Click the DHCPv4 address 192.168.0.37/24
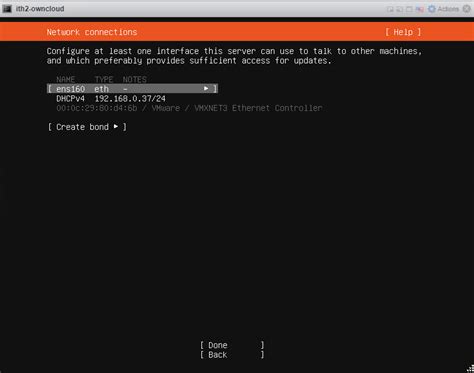This screenshot has height=373, width=474. pyautogui.click(x=130, y=99)
